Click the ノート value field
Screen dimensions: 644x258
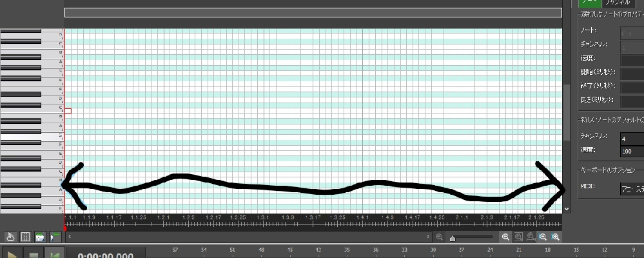(632, 33)
